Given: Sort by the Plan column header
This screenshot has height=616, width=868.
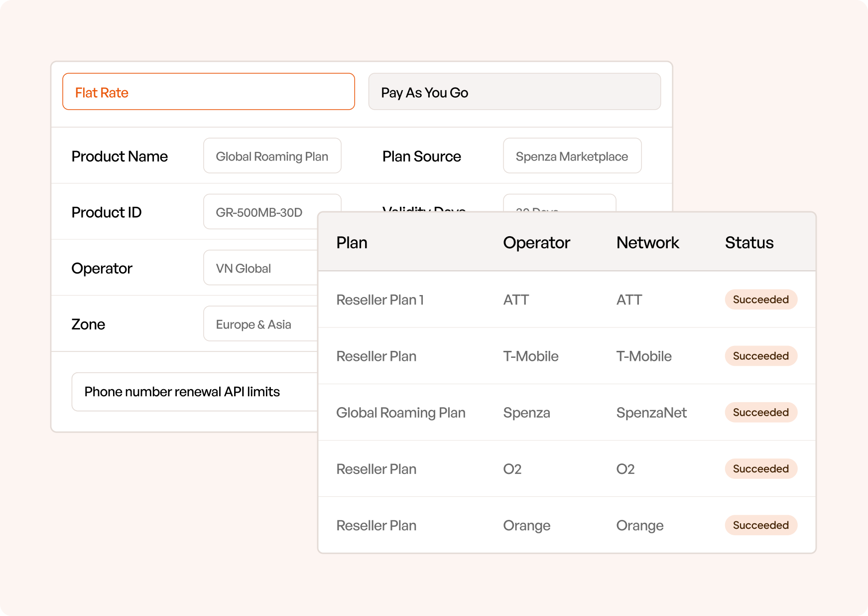Looking at the screenshot, I should [352, 243].
